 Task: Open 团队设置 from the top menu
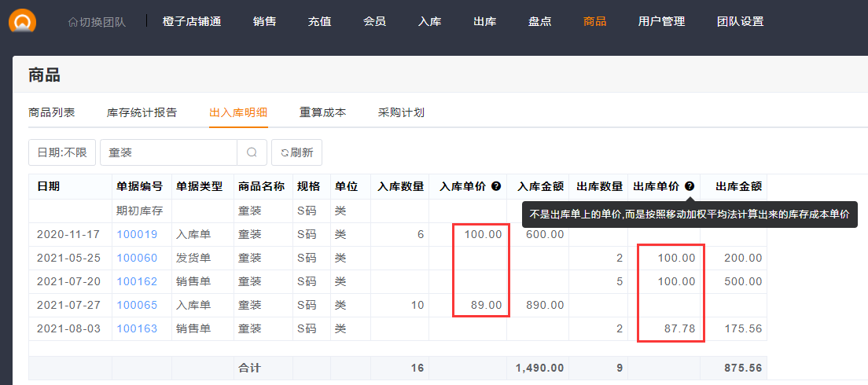pyautogui.click(x=741, y=21)
